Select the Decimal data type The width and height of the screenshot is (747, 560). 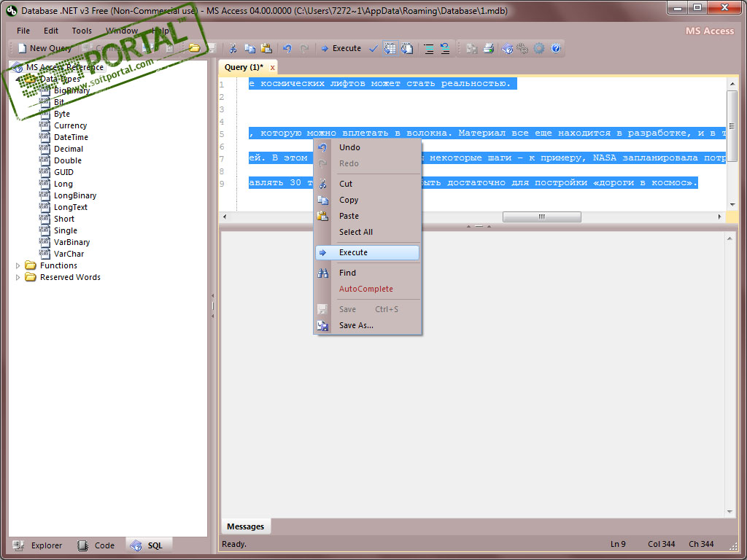pyautogui.click(x=69, y=149)
